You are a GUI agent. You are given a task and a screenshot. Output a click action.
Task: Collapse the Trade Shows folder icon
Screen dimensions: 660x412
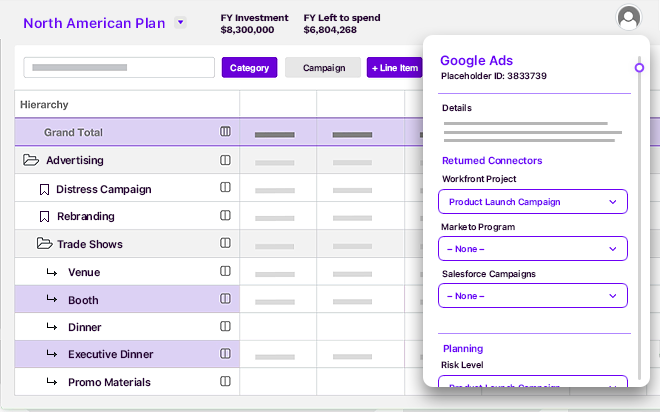44,243
